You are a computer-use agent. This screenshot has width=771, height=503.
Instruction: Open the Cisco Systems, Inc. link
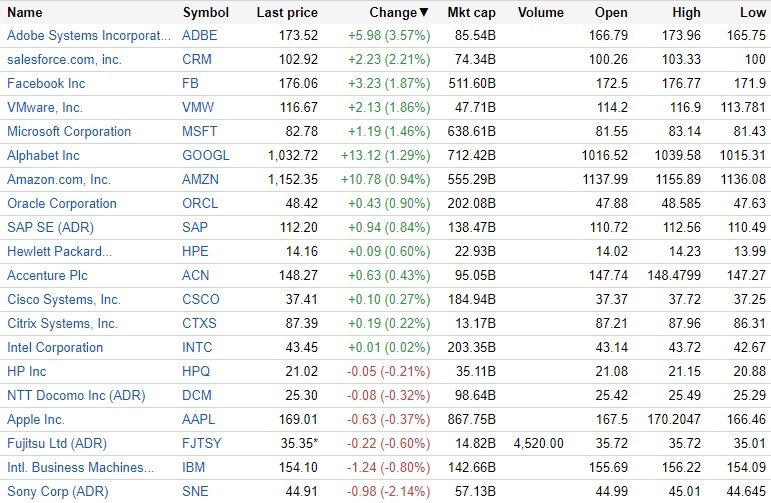[64, 299]
